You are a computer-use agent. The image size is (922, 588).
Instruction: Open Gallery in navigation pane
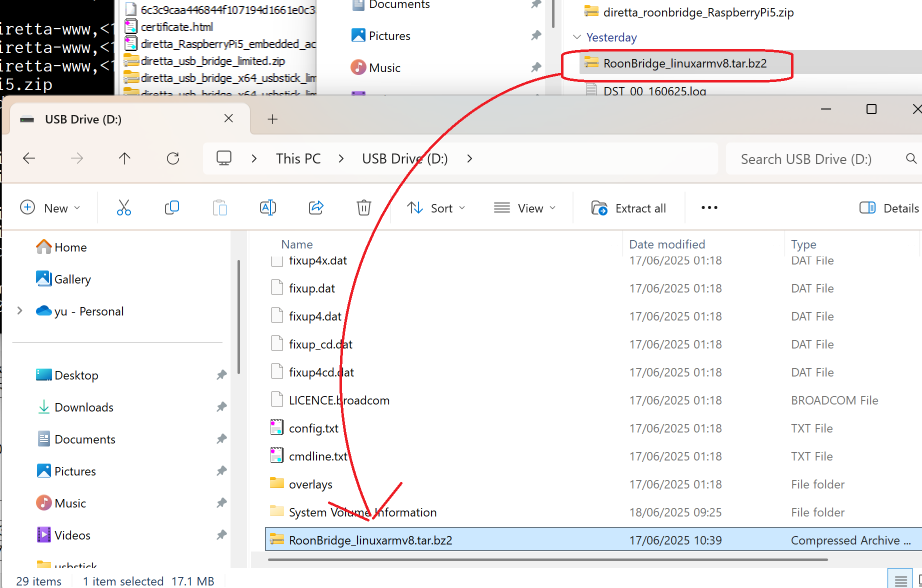[x=63, y=279]
